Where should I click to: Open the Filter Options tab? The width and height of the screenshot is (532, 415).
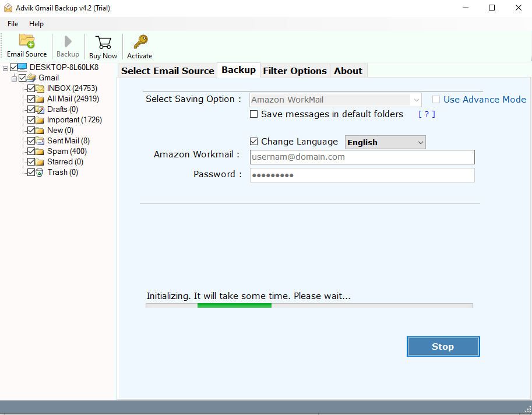[295, 71]
